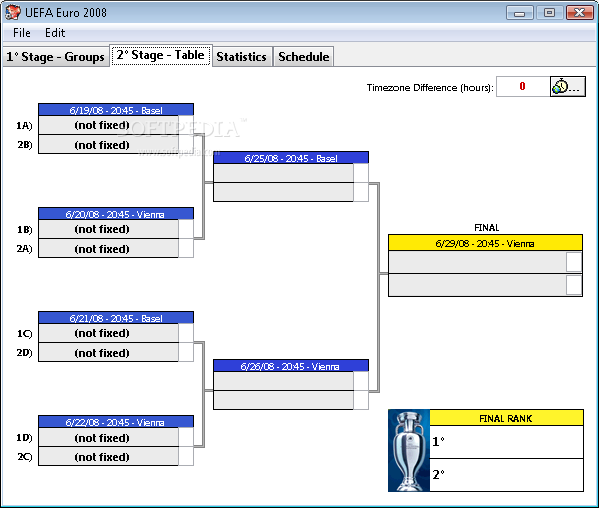This screenshot has width=599, height=508.
Task: Click first team slot of 6/25/08 semifinal
Action: [x=283, y=173]
